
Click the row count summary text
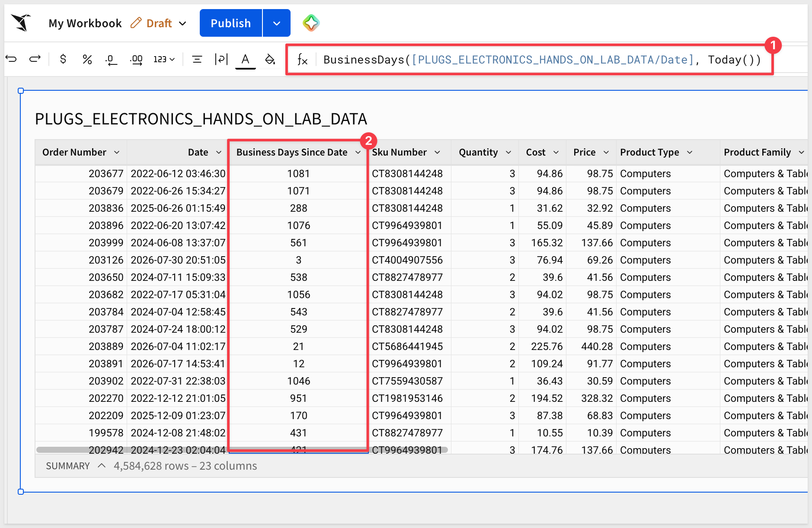(185, 466)
